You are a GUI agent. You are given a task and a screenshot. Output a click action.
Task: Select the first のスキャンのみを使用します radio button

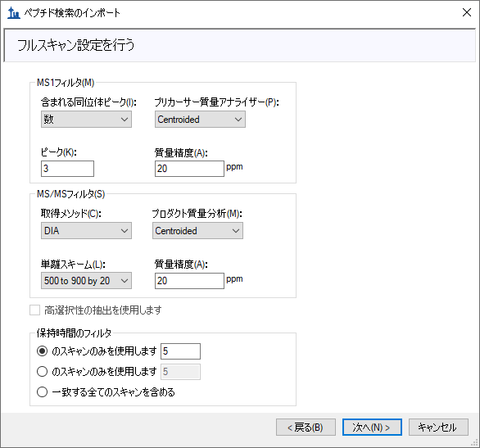42,351
